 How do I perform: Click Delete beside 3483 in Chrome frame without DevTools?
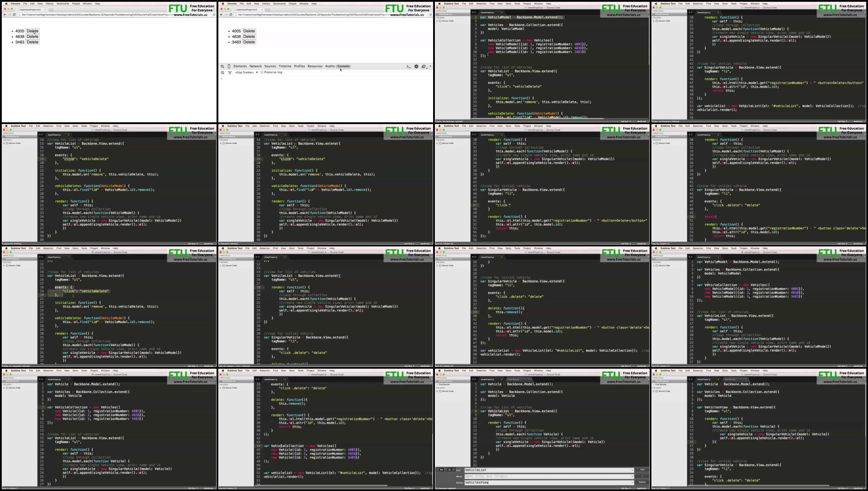(33, 42)
